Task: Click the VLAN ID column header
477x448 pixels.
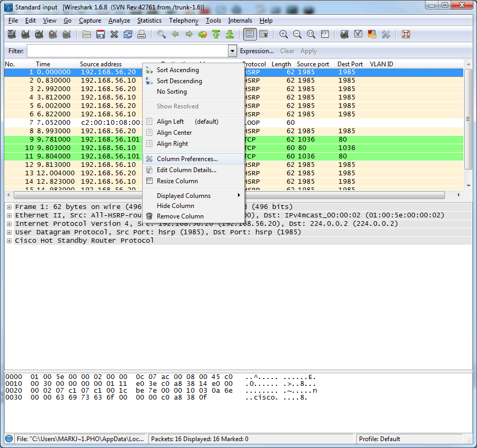Action: 416,64
